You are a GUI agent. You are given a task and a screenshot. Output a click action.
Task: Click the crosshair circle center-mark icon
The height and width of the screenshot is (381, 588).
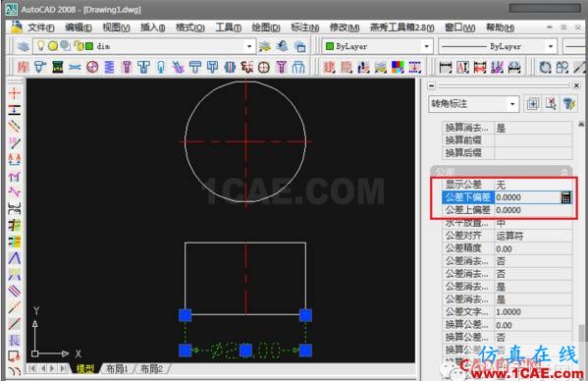(x=264, y=67)
